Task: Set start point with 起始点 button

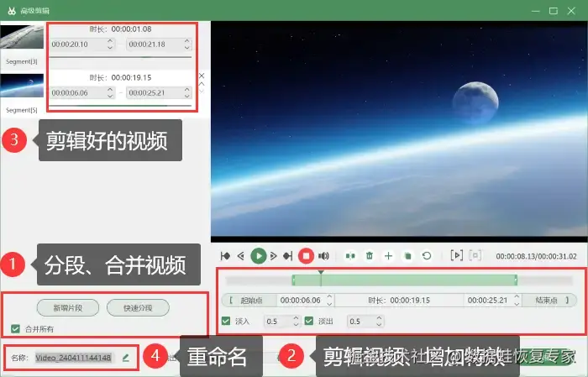Action: (249, 301)
